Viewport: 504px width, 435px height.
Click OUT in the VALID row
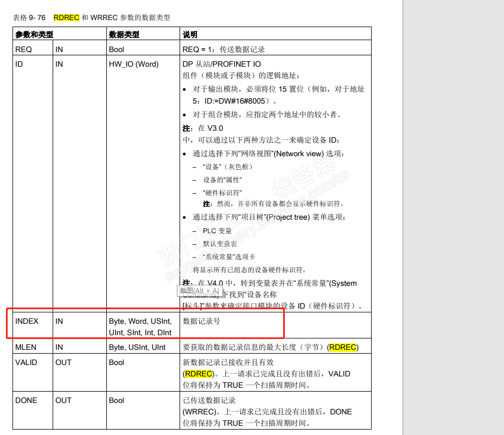click(x=63, y=362)
